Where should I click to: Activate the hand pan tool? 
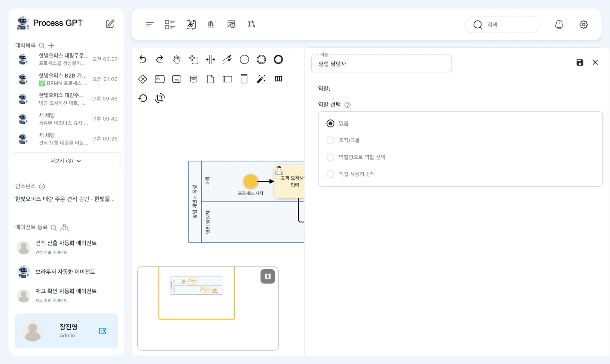177,59
